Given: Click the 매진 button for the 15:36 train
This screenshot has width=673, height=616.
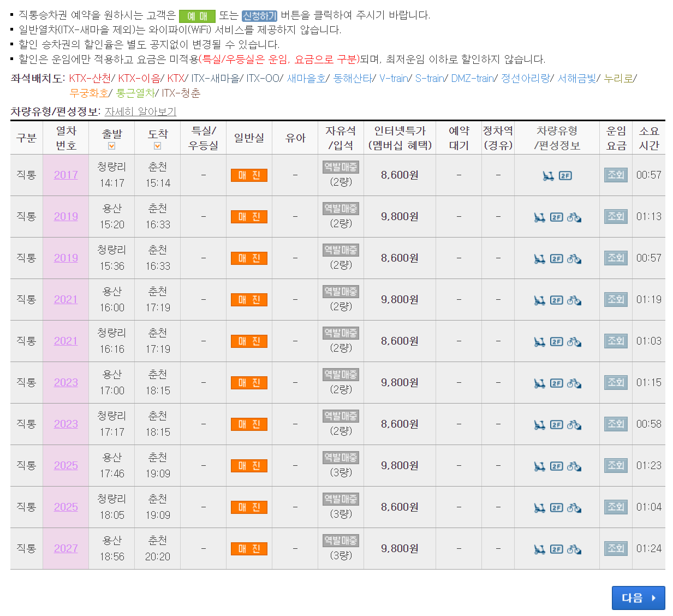Looking at the screenshot, I should click(249, 258).
